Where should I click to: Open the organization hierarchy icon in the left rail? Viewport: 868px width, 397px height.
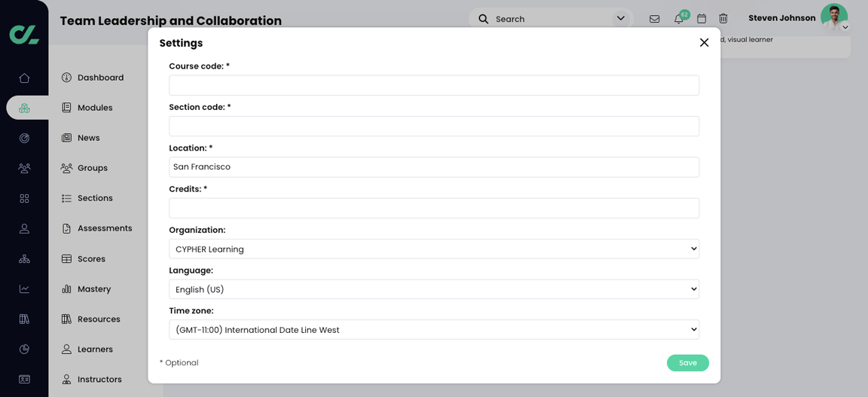(x=24, y=258)
